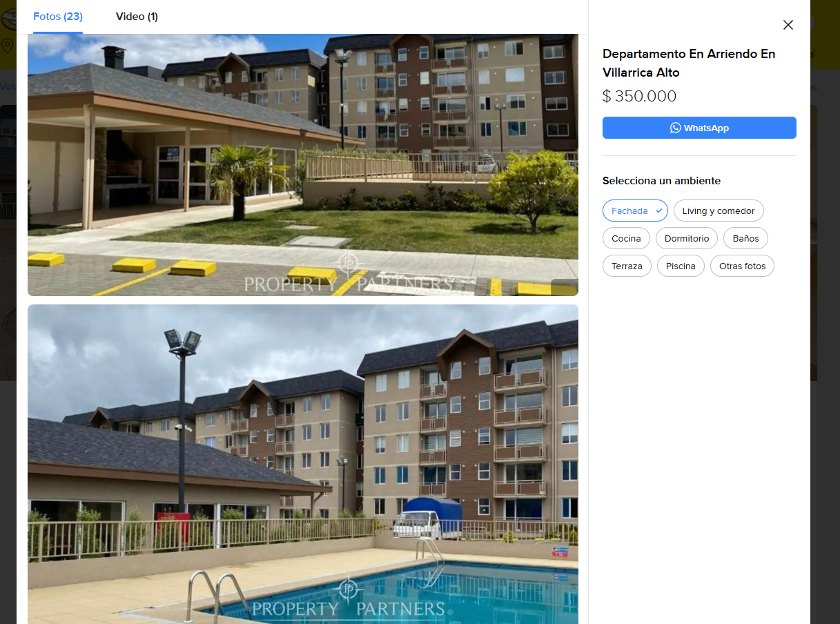Screen dimensions: 840x624
Task: Select the Cocina ambiente chip
Action: [626, 238]
